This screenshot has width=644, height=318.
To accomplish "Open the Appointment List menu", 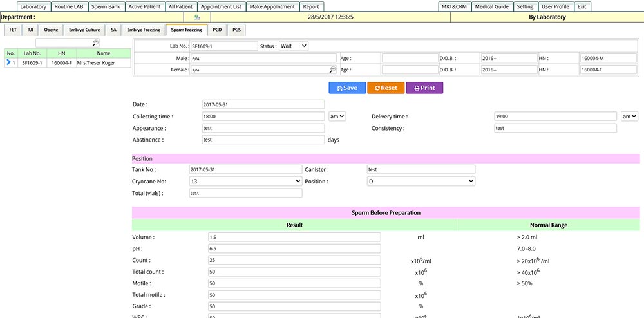I will (221, 6).
